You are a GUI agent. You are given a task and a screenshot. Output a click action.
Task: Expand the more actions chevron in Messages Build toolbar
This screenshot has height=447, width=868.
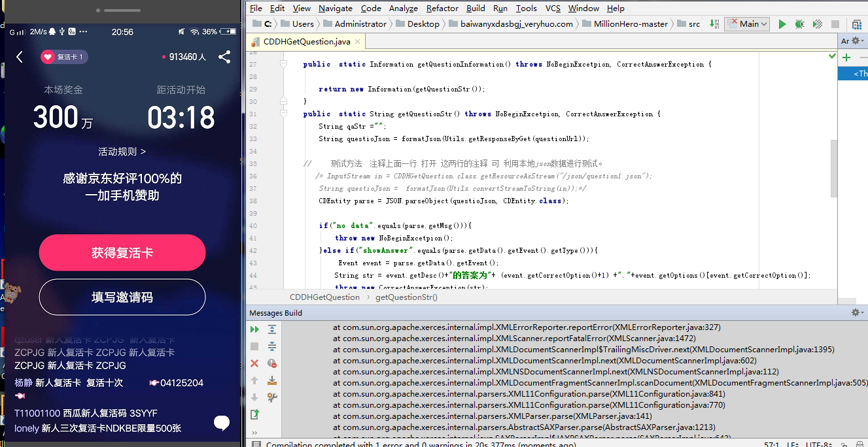coord(254,433)
